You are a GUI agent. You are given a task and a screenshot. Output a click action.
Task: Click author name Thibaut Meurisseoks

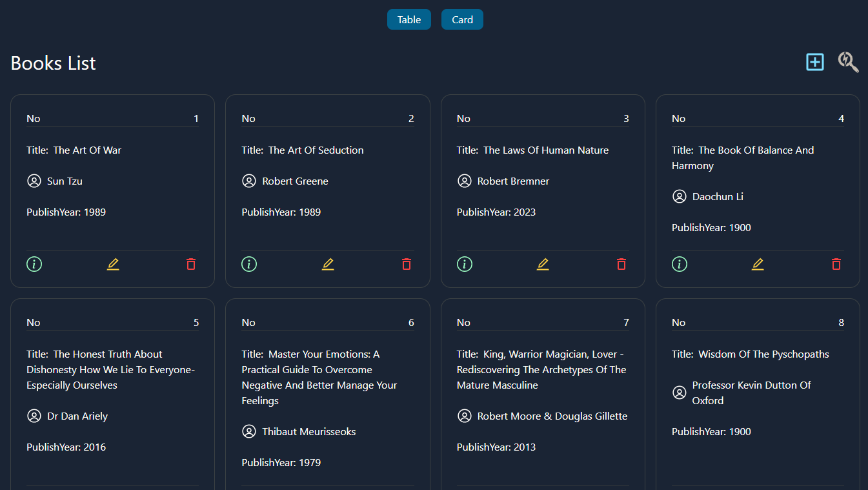(309, 431)
